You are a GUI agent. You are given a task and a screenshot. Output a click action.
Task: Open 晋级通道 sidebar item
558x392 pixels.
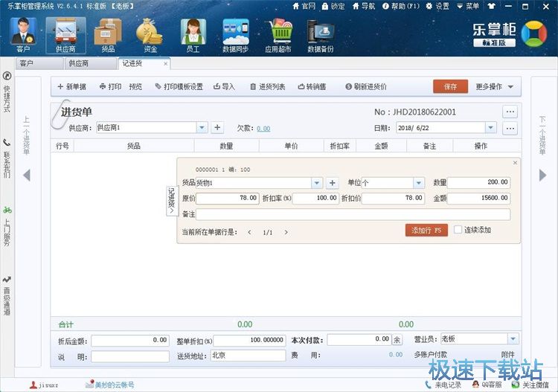pyautogui.click(x=7, y=295)
